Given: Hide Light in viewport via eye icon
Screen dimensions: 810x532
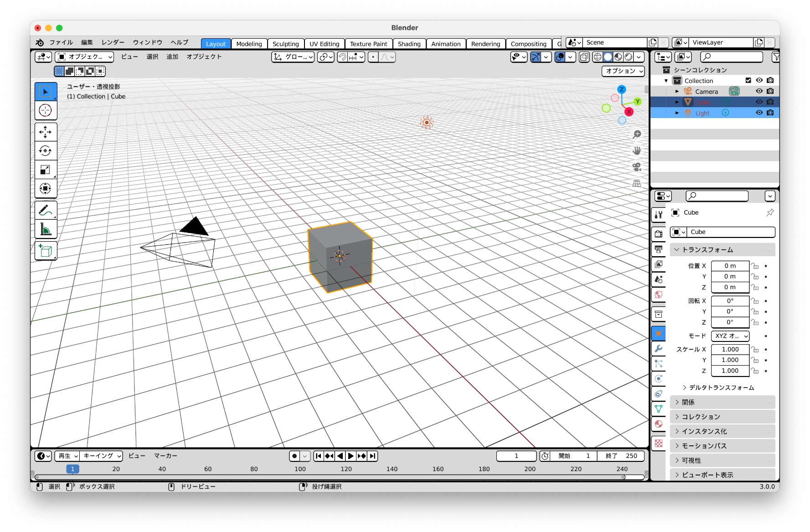Looking at the screenshot, I should click(759, 113).
